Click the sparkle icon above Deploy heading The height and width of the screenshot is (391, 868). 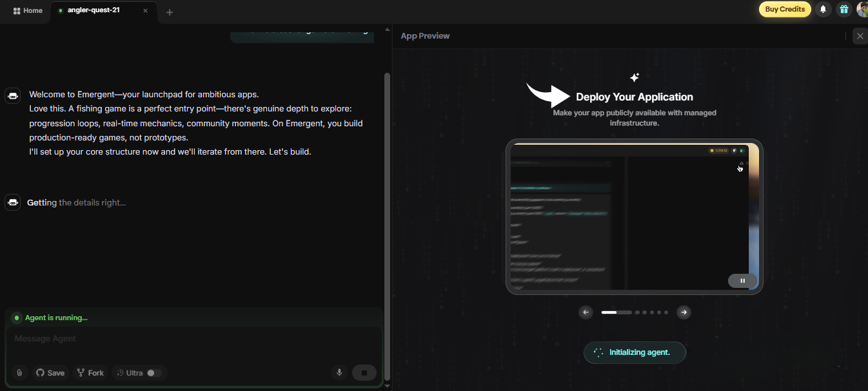(635, 77)
